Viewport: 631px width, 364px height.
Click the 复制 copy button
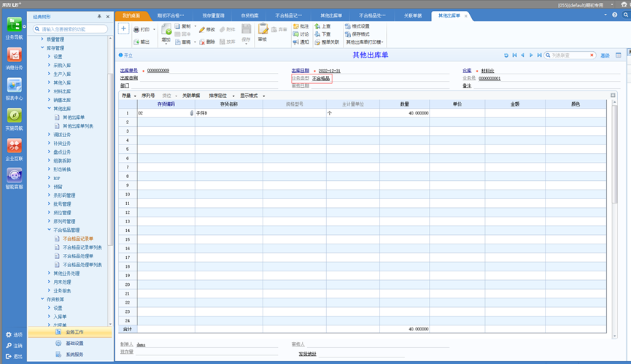pyautogui.click(x=182, y=26)
